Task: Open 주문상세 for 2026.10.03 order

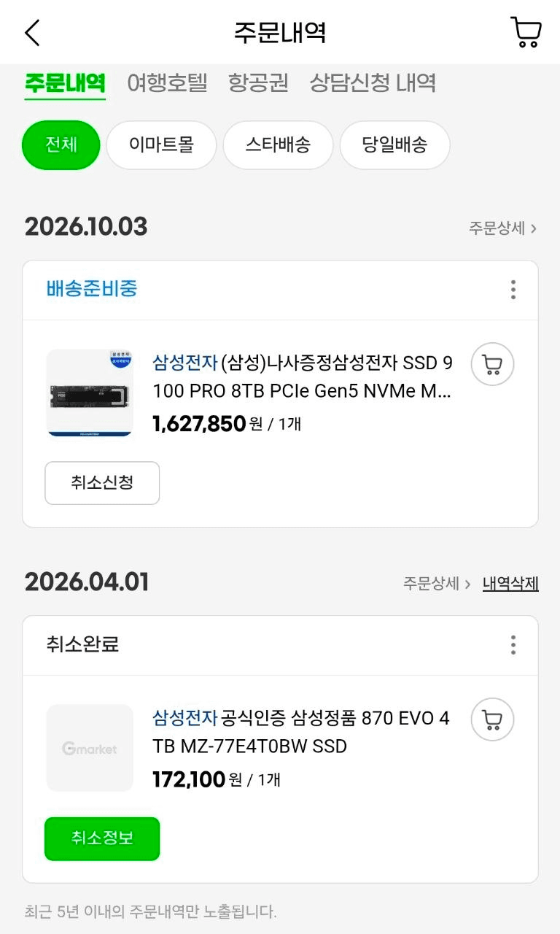Action: (503, 228)
